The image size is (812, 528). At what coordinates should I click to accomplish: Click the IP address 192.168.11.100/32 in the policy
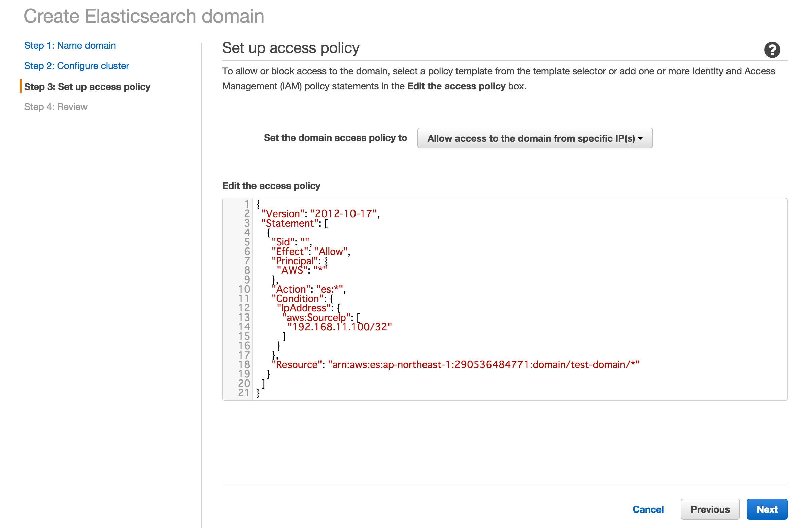(x=340, y=327)
